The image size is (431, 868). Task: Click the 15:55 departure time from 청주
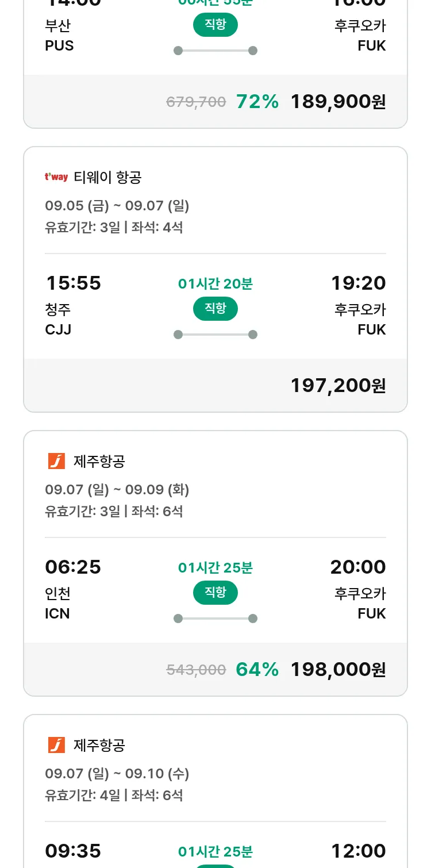tap(73, 283)
